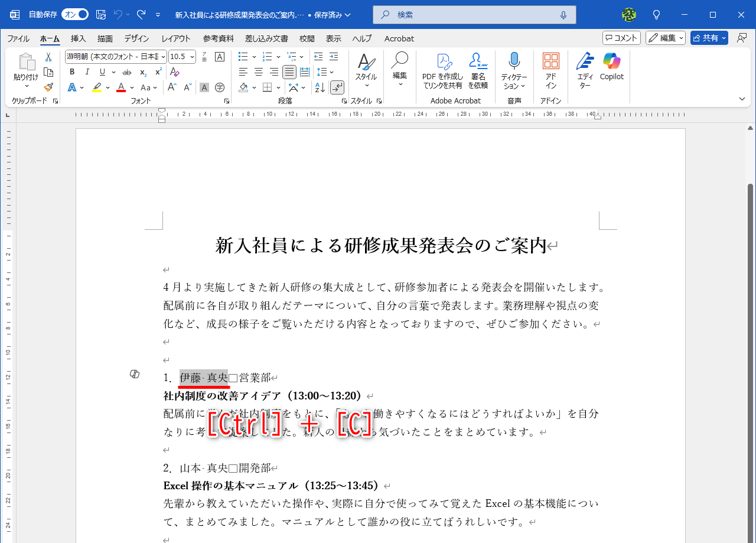Request a signature with 署名を依頼
Viewport: 756px width, 543px height.
pos(478,70)
